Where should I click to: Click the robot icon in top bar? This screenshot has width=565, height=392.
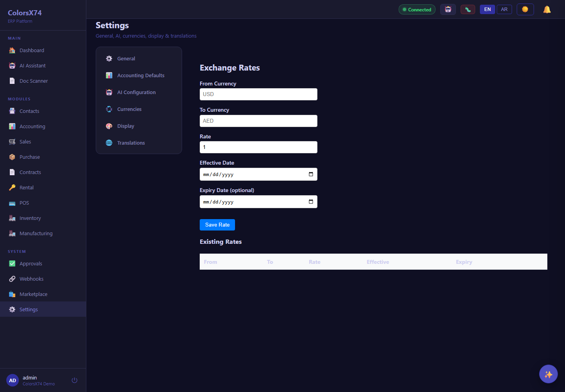point(448,9)
